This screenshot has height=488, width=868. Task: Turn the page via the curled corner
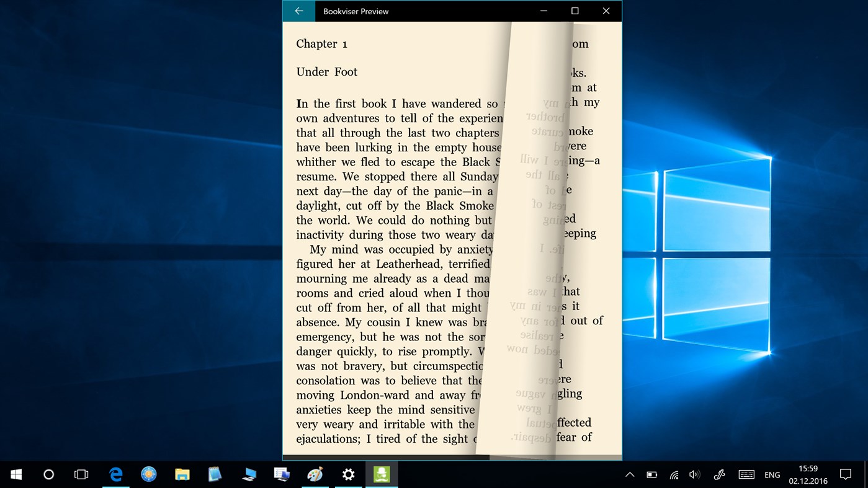pos(546,248)
